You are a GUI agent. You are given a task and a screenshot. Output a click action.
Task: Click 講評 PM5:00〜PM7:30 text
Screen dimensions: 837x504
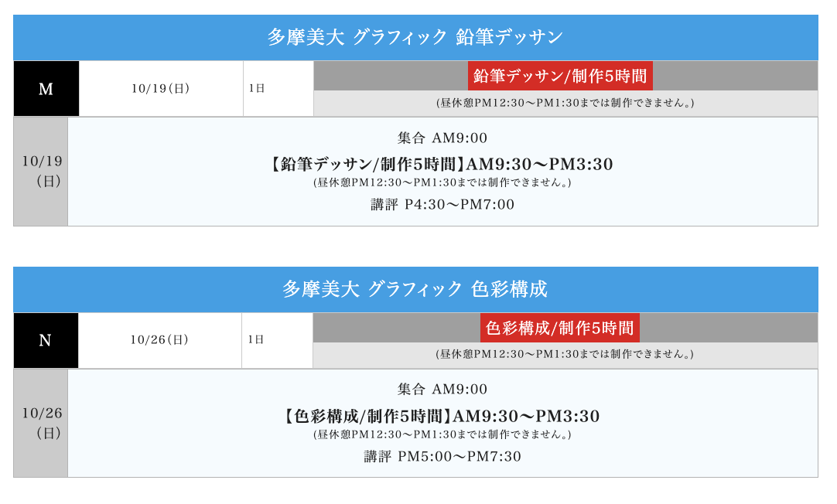pos(442,457)
